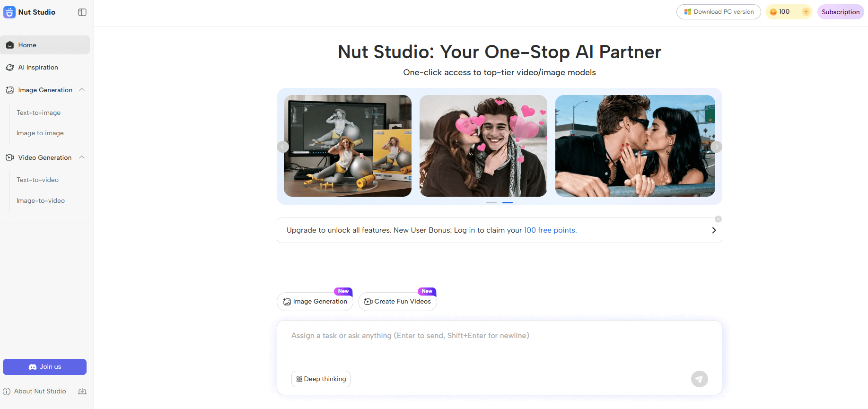Screen dimensions: 868x409
Task: Close the upgrade banner
Action: tap(718, 219)
